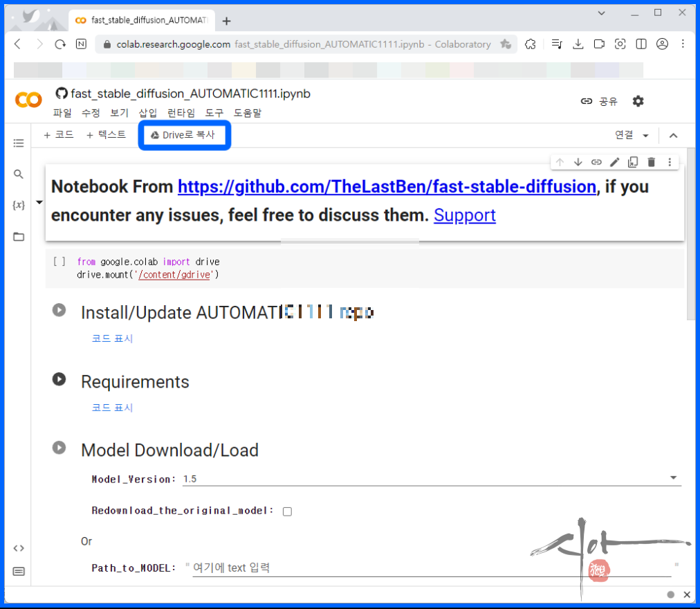Screen dimensions: 700x609
Task: Go back in browser history
Action: coord(18,44)
